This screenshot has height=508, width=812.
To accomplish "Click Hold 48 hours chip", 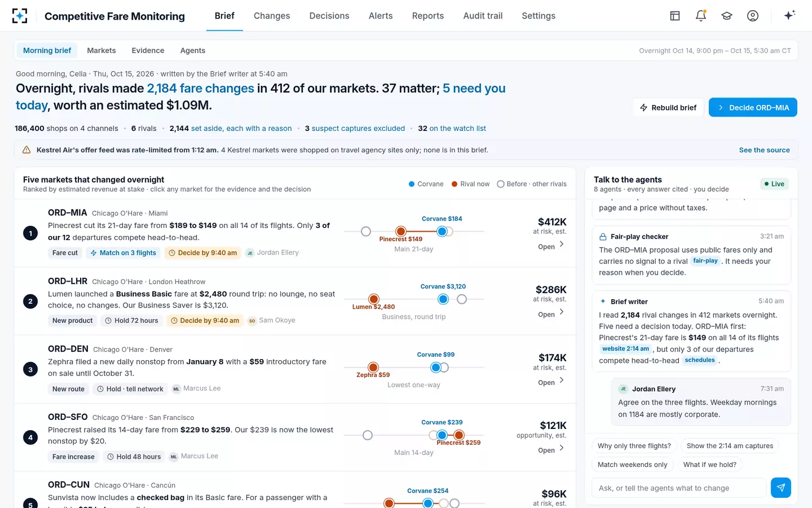I will click(x=134, y=457).
